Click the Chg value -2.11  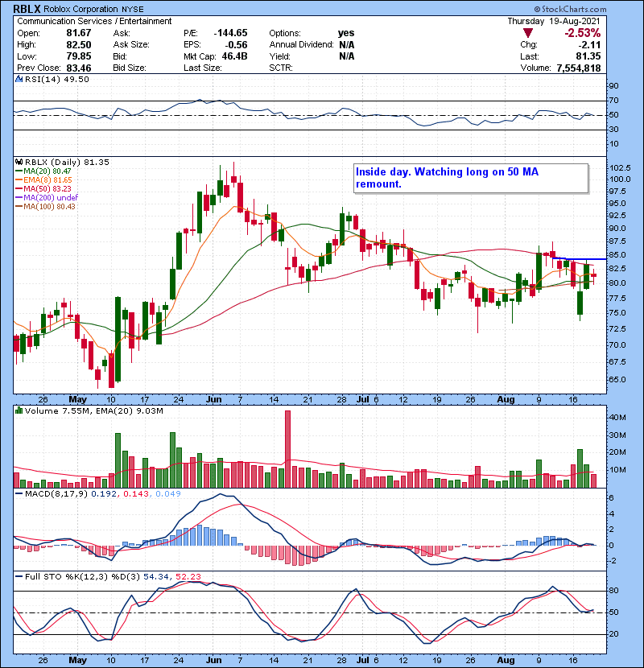coord(589,45)
